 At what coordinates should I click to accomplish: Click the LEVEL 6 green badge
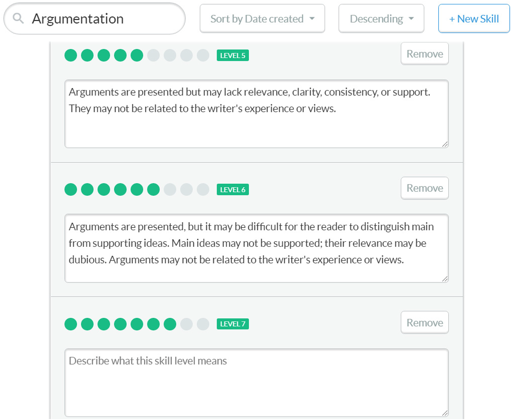pos(233,190)
